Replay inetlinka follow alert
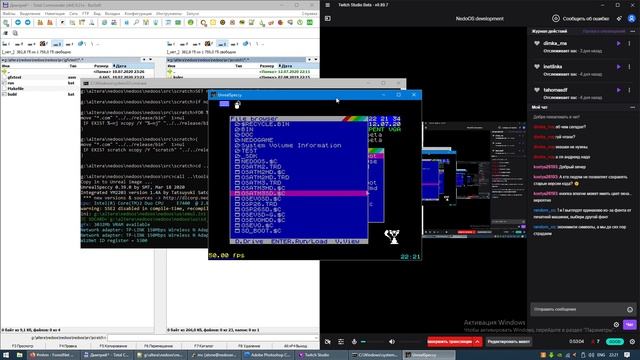 pyautogui.click(x=619, y=67)
